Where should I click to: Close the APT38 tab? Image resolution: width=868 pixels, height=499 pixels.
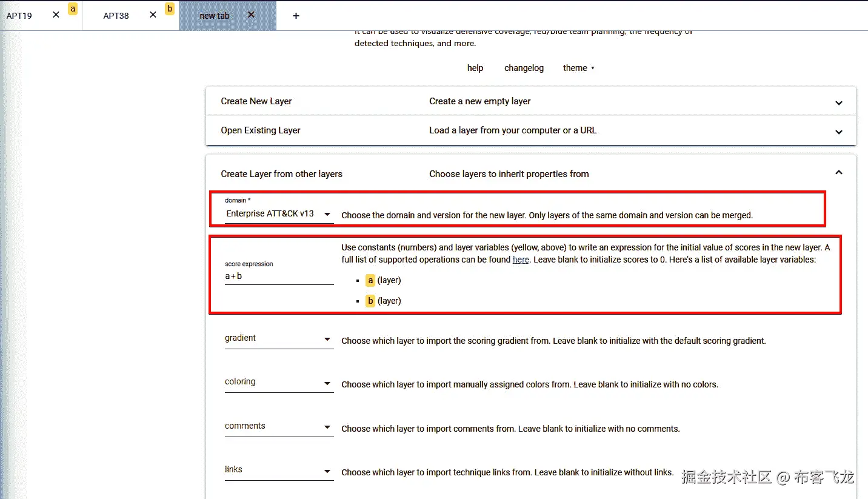153,15
